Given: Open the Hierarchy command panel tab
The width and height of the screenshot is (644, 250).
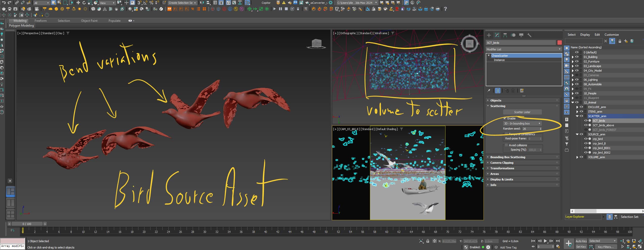Looking at the screenshot, I should pos(505,35).
